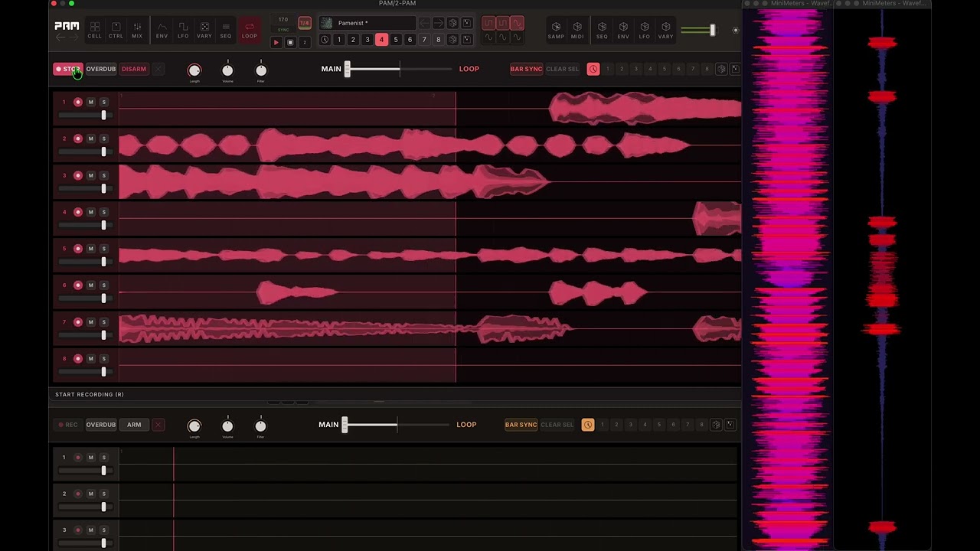Click the red clock icon beside loop slots
This screenshot has height=551, width=980.
[x=593, y=69]
